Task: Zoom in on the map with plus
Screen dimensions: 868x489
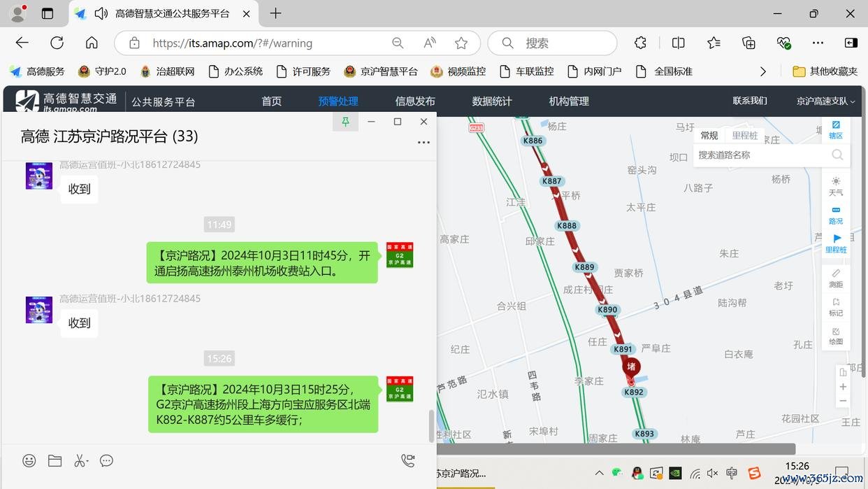Action: click(843, 387)
